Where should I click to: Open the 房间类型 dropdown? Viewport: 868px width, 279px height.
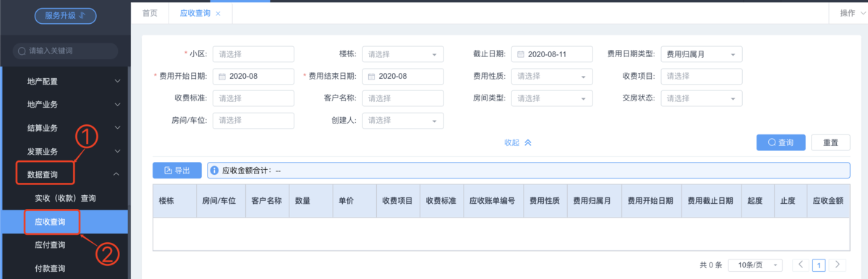[x=552, y=98]
